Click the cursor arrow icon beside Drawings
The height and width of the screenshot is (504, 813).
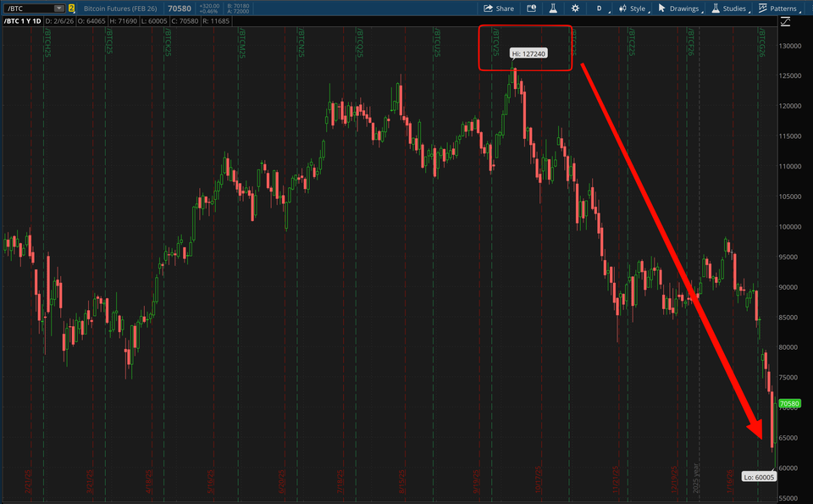(661, 8)
